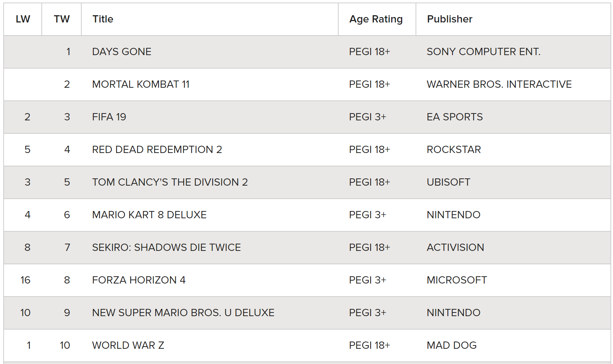Image resolution: width=613 pixels, height=364 pixels.
Task: Click SONY COMPUTER ENT. publisher cell
Action: point(483,52)
